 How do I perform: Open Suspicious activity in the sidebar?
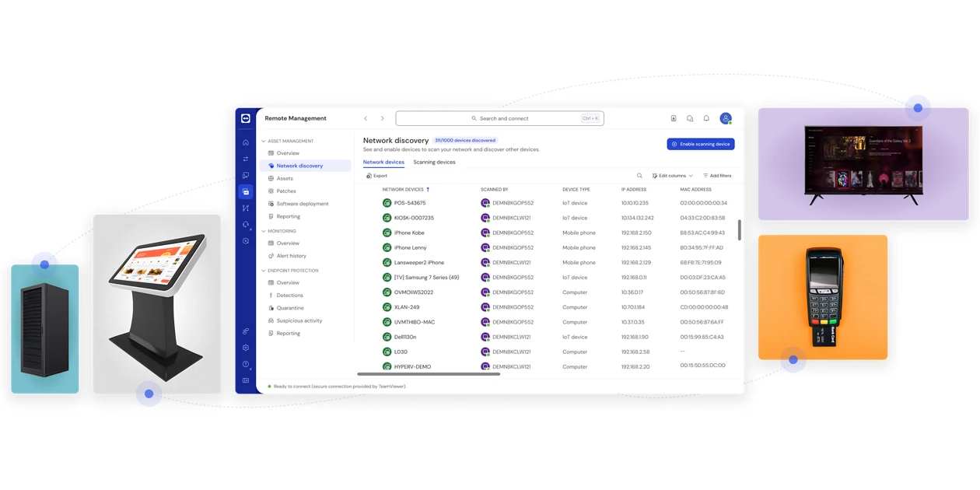[299, 320]
